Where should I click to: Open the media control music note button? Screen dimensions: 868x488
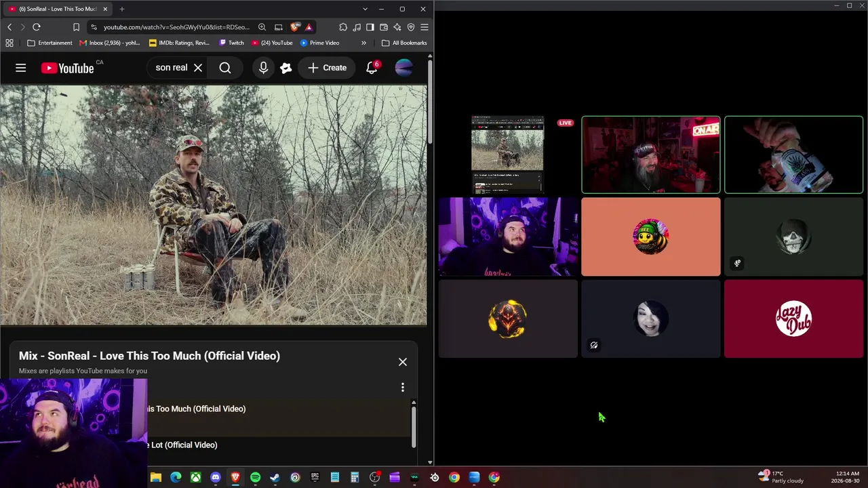(x=357, y=27)
